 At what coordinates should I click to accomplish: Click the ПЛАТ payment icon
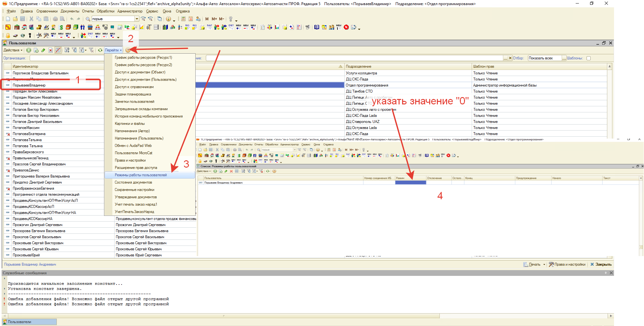click(209, 27)
